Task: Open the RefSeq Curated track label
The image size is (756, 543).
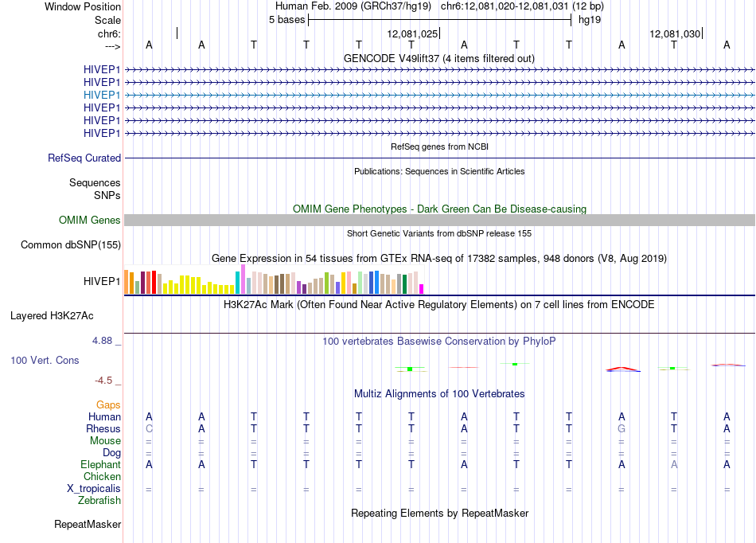Action: tap(84, 158)
